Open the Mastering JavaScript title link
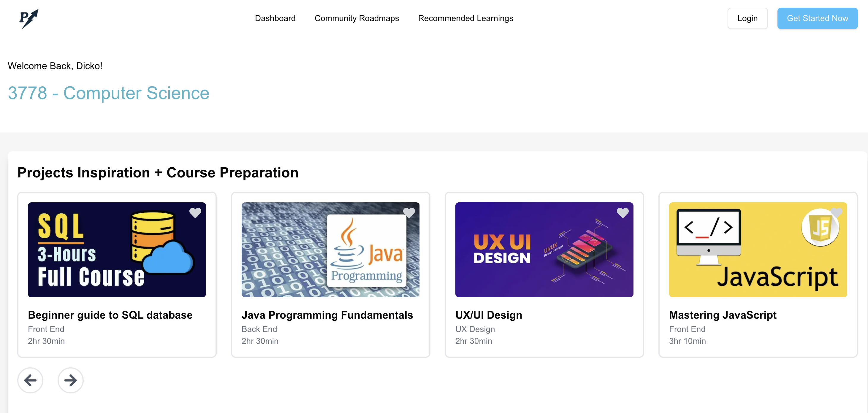 click(723, 314)
